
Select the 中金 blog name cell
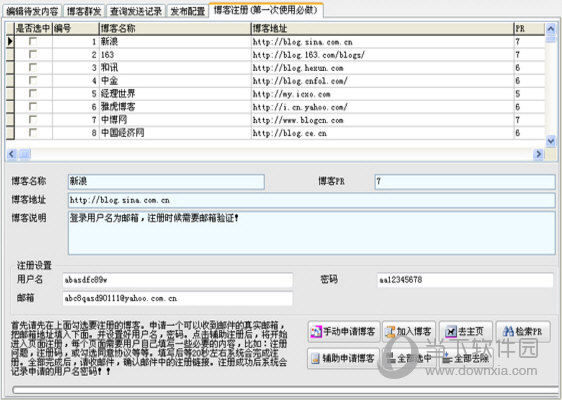(175, 80)
